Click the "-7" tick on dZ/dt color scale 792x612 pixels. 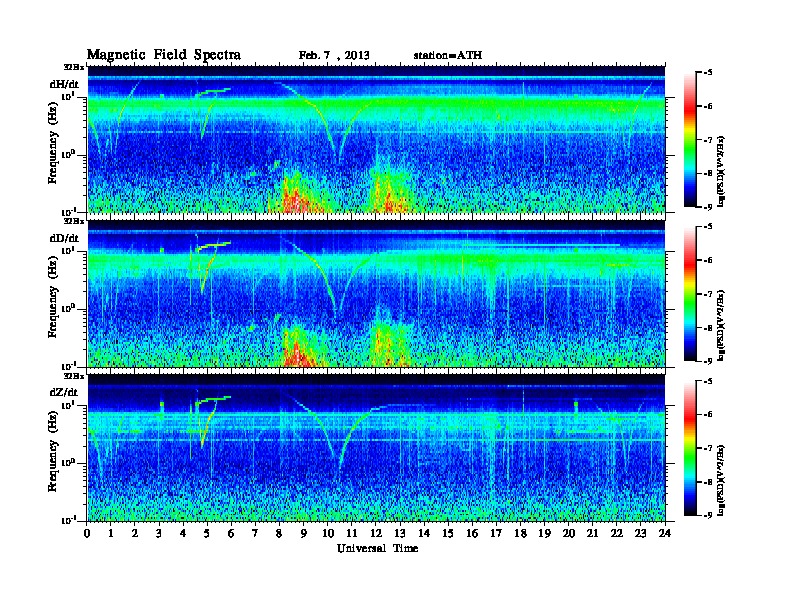708,447
